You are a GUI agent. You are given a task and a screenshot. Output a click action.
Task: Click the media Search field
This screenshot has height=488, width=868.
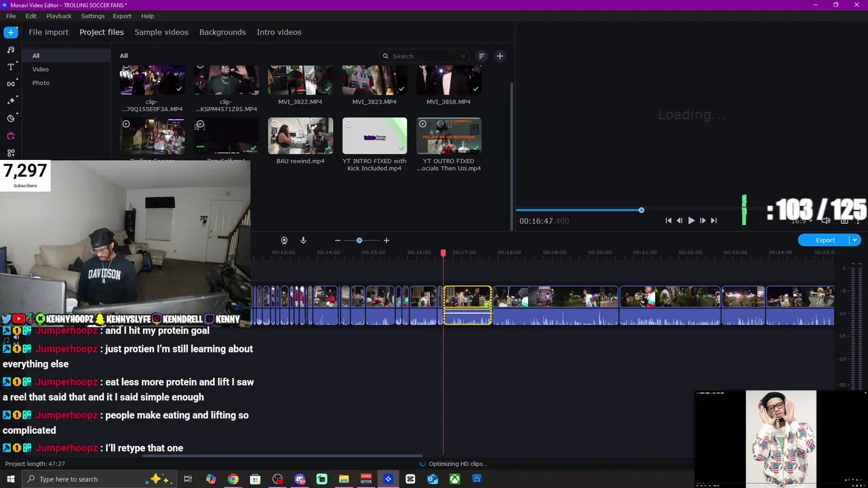coord(425,56)
